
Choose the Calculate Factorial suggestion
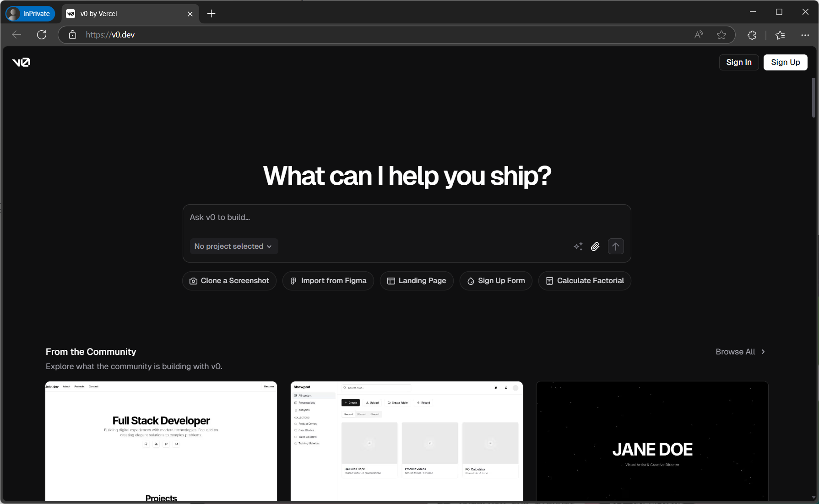click(x=585, y=281)
